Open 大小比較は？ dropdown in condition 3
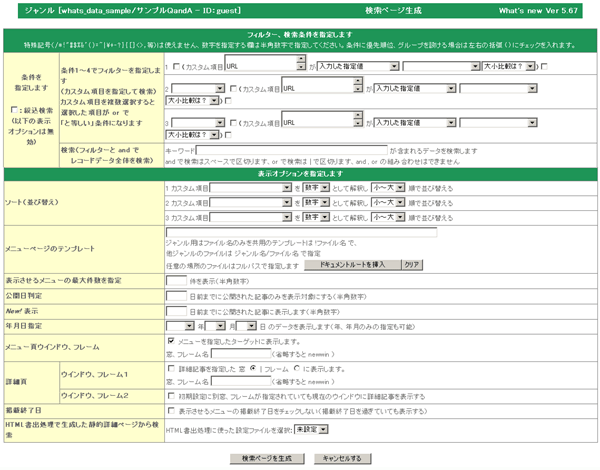The height and width of the screenshot is (470, 600). click(x=192, y=135)
